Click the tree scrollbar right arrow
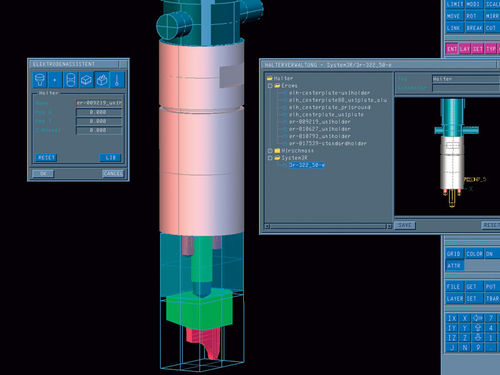 pos(389,226)
